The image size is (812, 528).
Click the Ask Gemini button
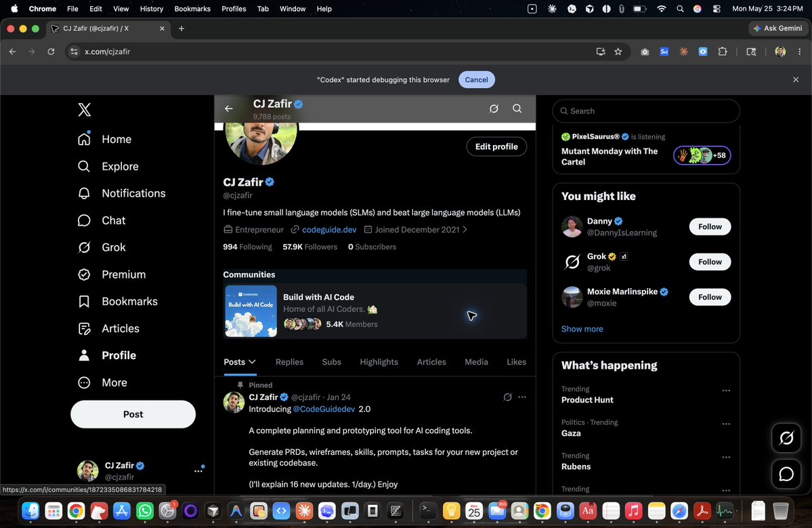pos(778,28)
